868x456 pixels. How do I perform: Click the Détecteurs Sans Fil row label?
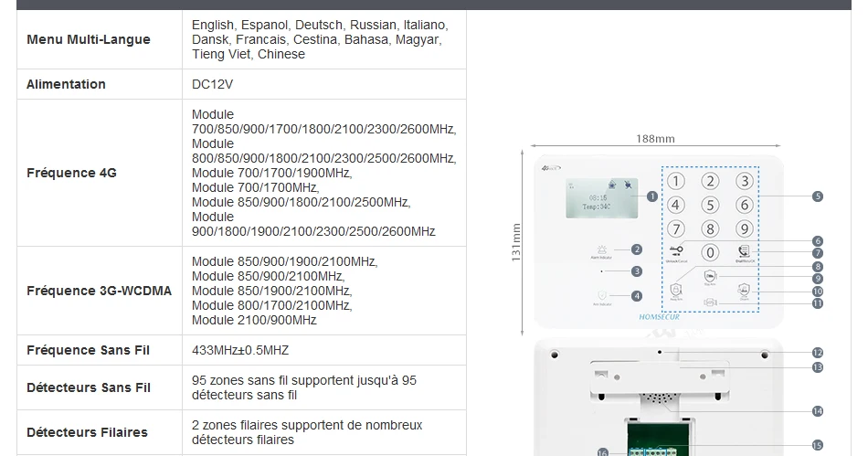[x=89, y=387]
